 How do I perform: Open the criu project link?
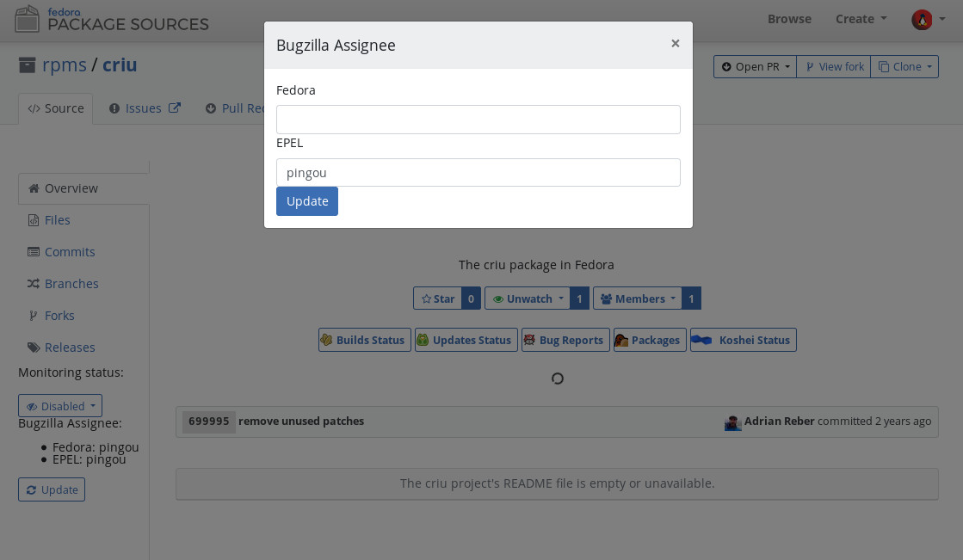(120, 65)
